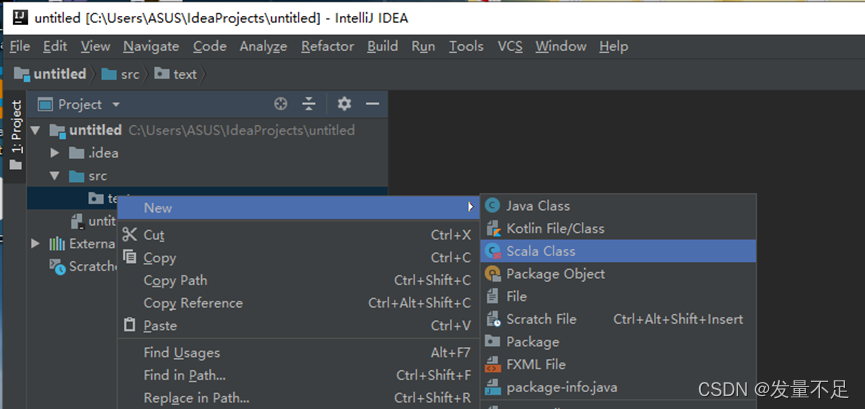Open the Navigate menu
The image size is (865, 409).
151,46
